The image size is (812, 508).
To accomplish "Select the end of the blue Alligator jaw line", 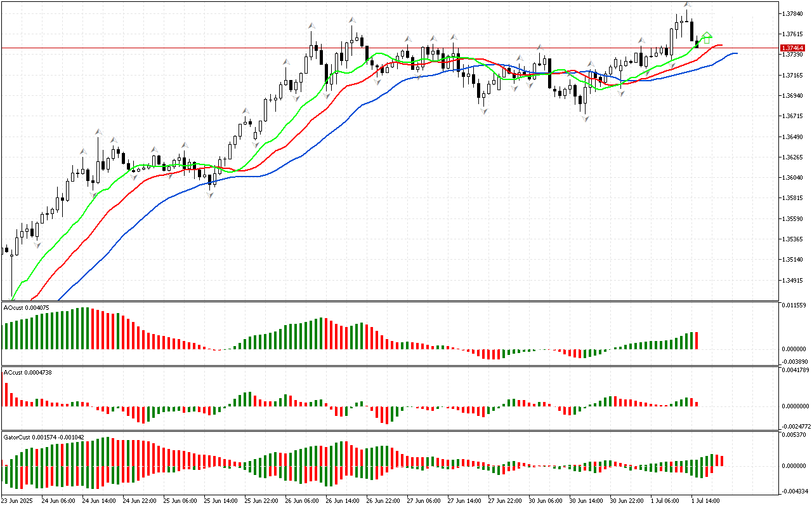I will [736, 53].
